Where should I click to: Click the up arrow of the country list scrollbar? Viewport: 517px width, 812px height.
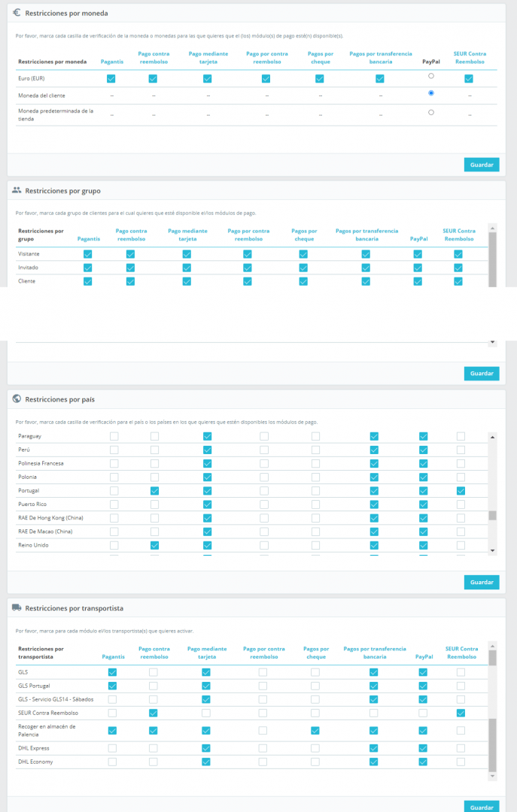(493, 437)
